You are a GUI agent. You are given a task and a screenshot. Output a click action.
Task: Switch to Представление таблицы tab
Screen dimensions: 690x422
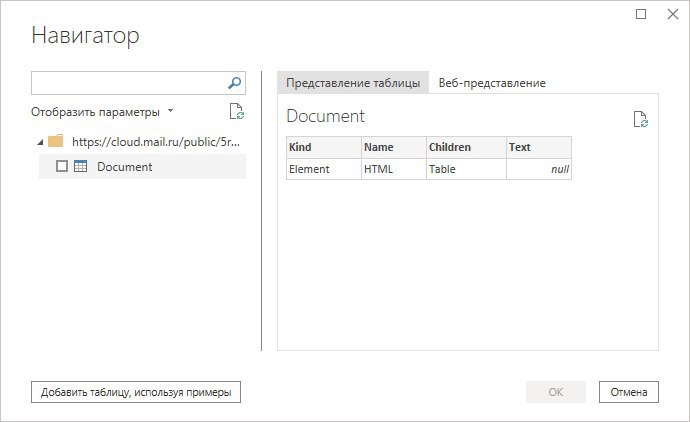coord(353,83)
